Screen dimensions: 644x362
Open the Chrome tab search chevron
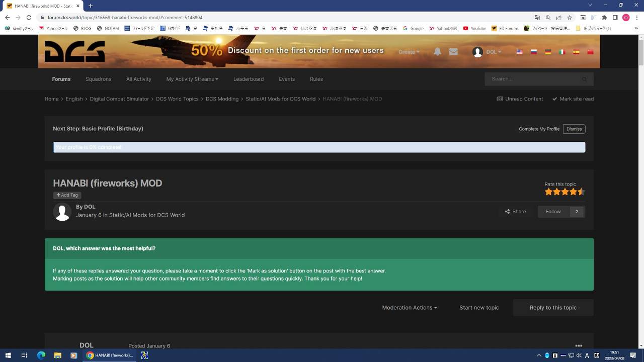coord(590,5)
